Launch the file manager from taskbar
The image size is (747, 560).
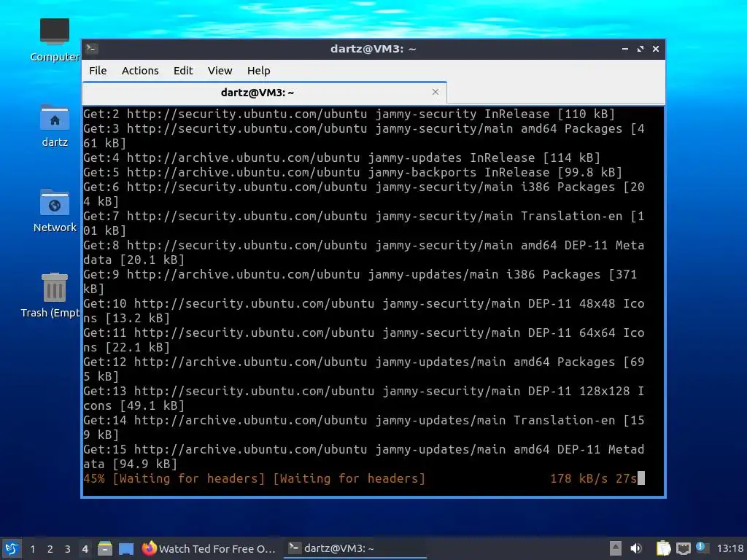pyautogui.click(x=105, y=548)
